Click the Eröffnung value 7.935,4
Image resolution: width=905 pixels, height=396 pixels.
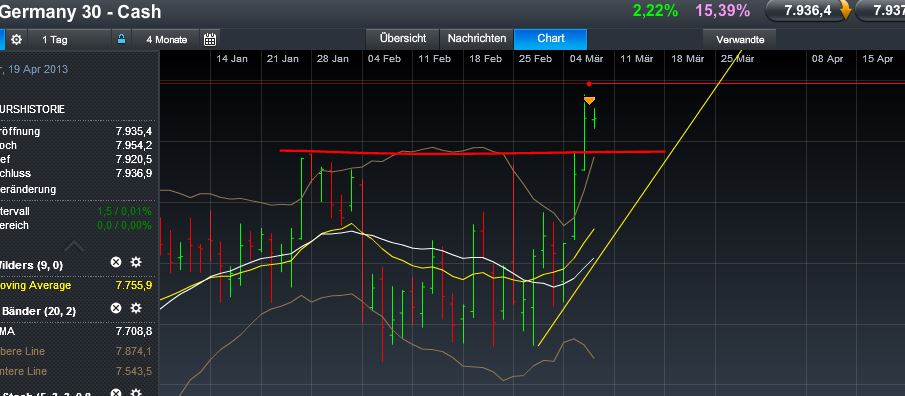(x=134, y=132)
